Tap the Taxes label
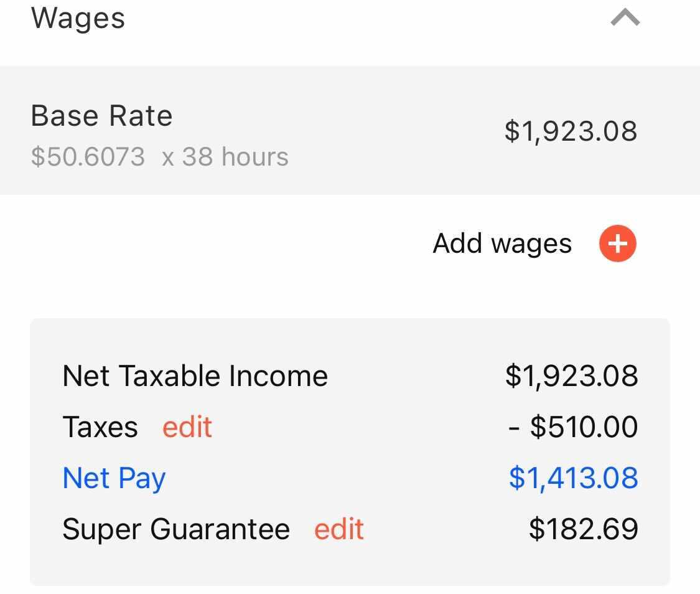Image resolution: width=700 pixels, height=594 pixels. click(x=100, y=428)
